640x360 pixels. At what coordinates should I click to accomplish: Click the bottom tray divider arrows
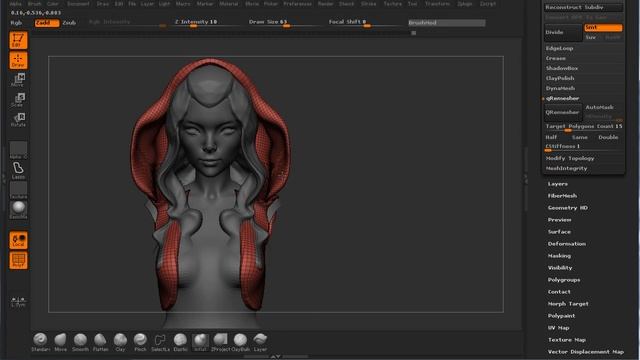coord(276,357)
